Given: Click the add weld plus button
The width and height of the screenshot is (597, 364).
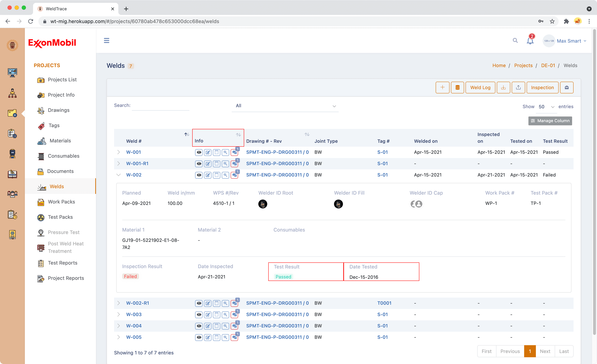Looking at the screenshot, I should tap(442, 87).
